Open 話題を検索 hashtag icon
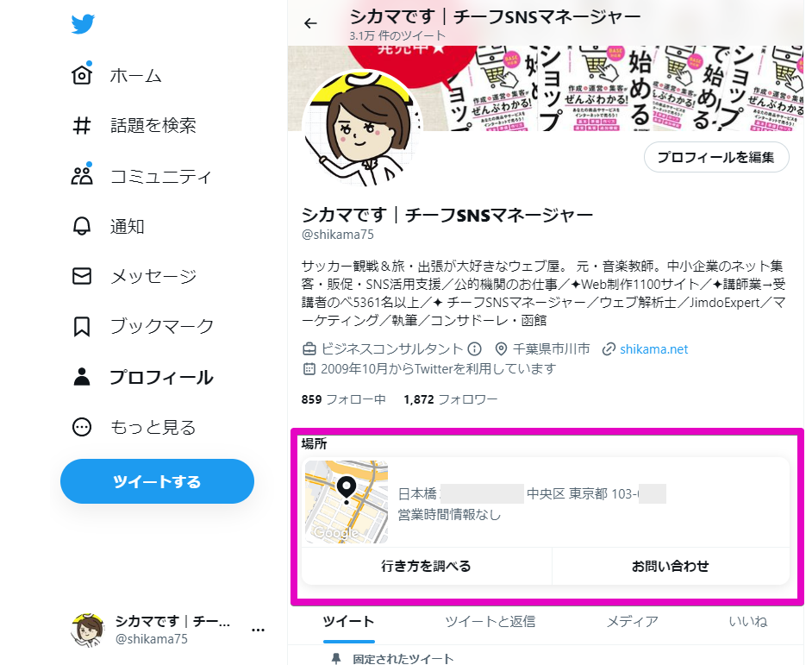Image resolution: width=812 pixels, height=665 pixels. pos(82,125)
